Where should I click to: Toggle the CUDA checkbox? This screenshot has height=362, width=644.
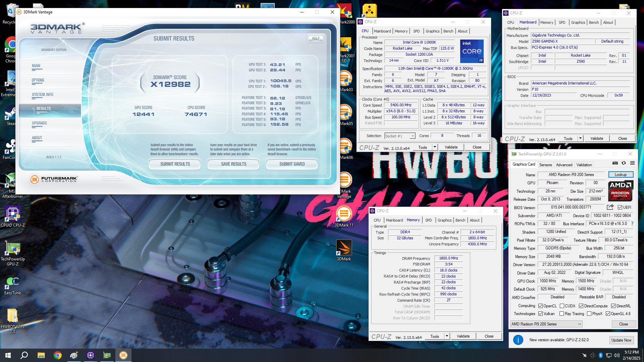point(561,306)
